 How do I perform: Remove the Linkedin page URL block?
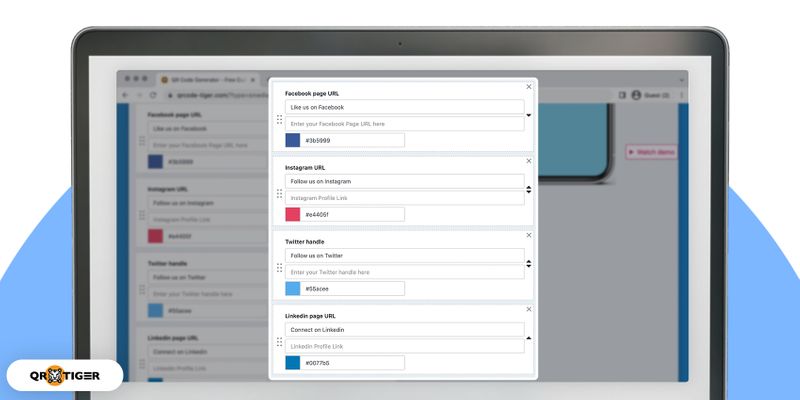pyautogui.click(x=529, y=309)
